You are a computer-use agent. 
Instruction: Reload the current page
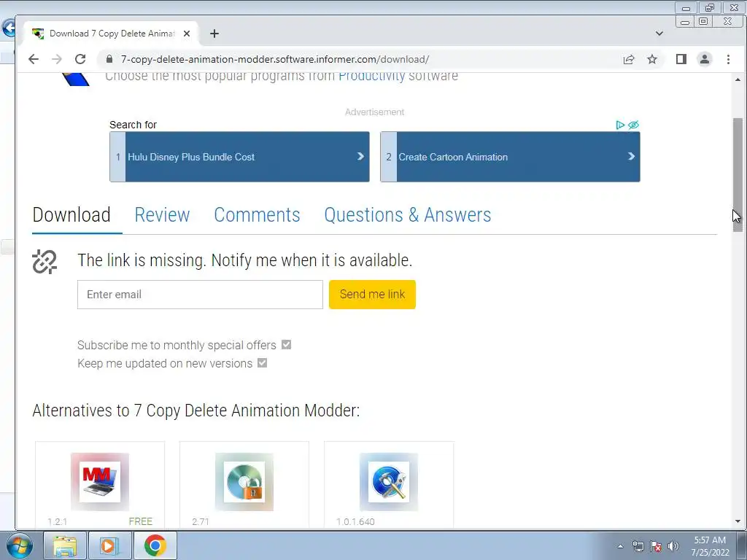coord(80,59)
